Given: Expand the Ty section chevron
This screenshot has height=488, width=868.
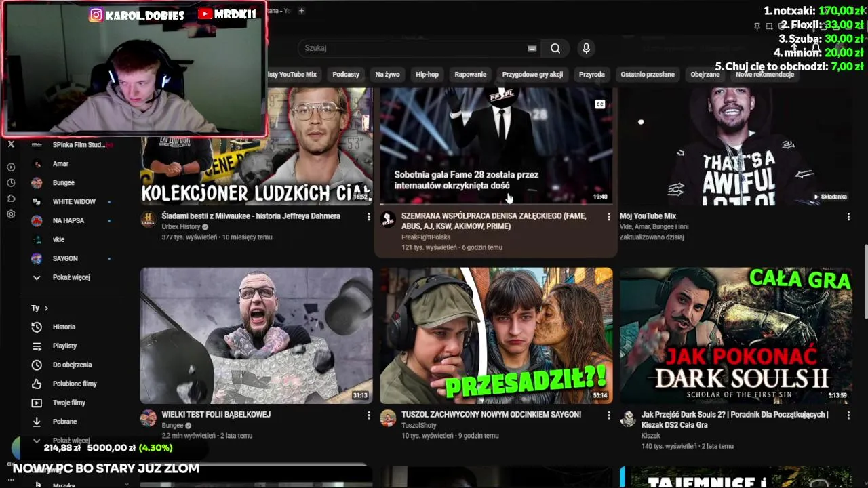Looking at the screenshot, I should pos(46,308).
